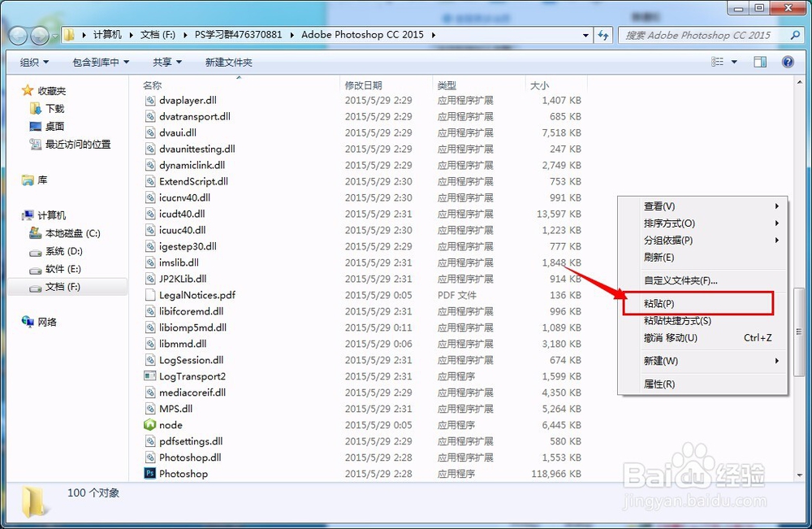The image size is (812, 529).
Task: Open the Help question mark icon
Action: point(788,63)
